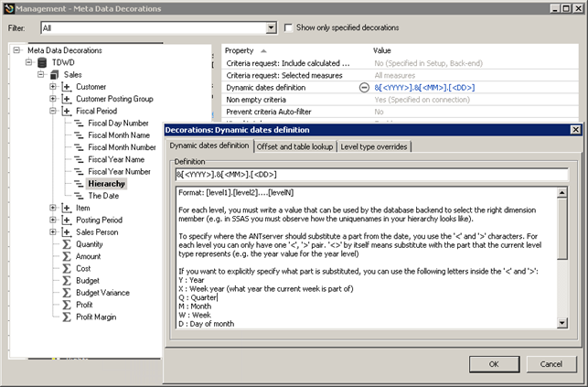Image resolution: width=588 pixels, height=387 pixels.
Task: Open the Offset and table lookup tab
Action: (x=294, y=146)
